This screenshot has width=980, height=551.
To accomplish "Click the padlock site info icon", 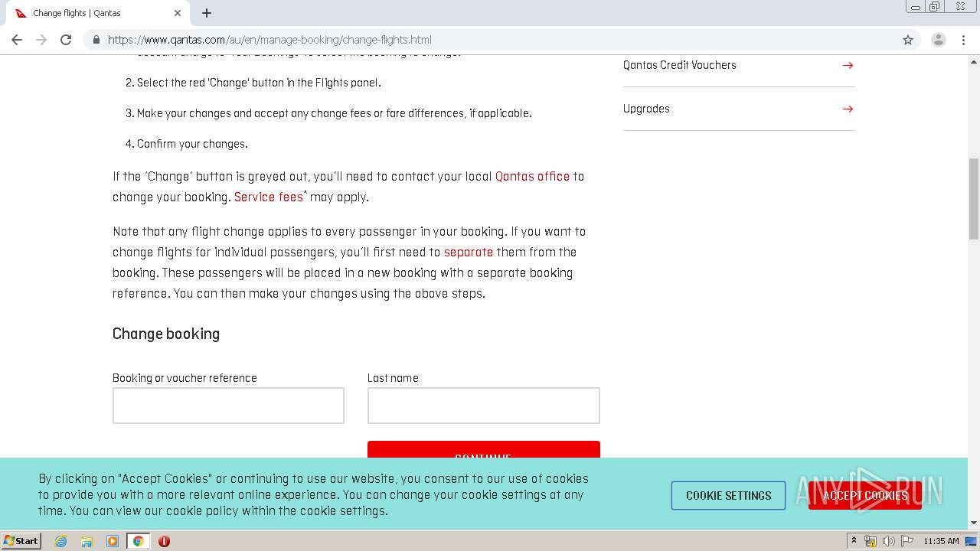I will point(96,40).
